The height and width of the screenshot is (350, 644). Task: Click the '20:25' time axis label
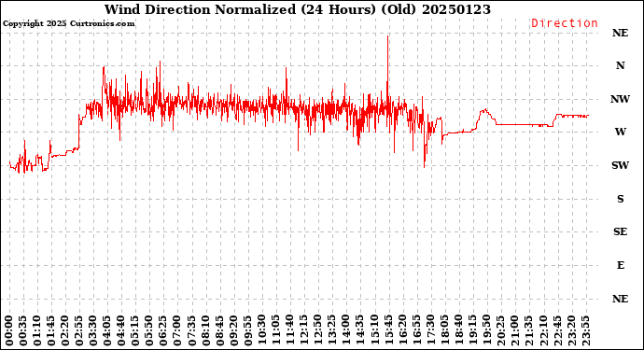tap(500, 330)
